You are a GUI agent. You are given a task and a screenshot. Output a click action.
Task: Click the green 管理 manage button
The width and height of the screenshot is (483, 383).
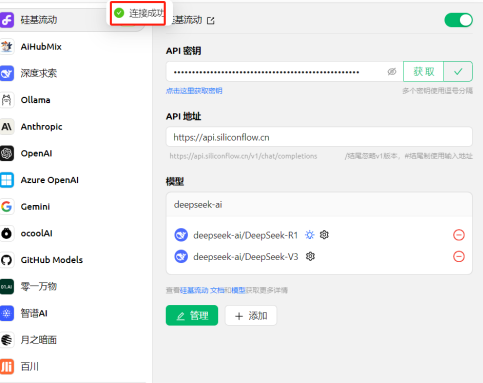192,315
